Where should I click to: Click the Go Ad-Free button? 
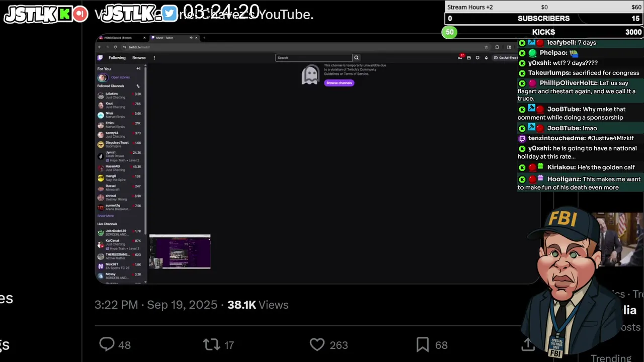coord(506,58)
